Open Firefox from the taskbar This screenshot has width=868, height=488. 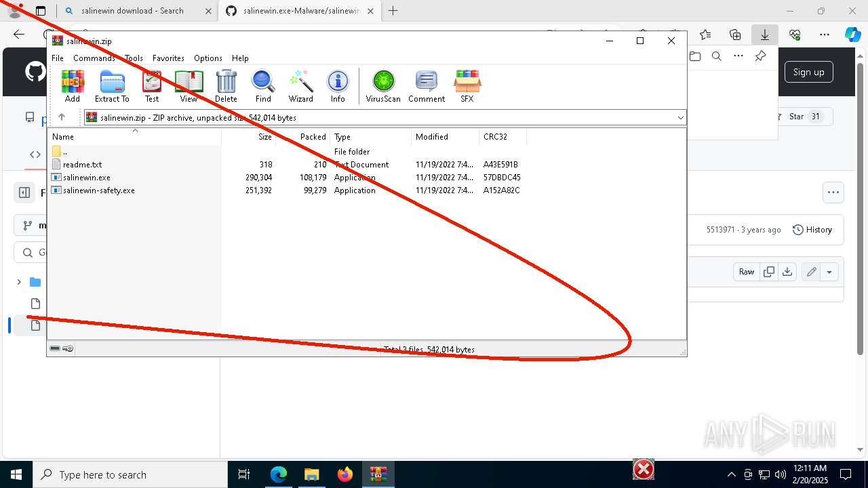345,474
